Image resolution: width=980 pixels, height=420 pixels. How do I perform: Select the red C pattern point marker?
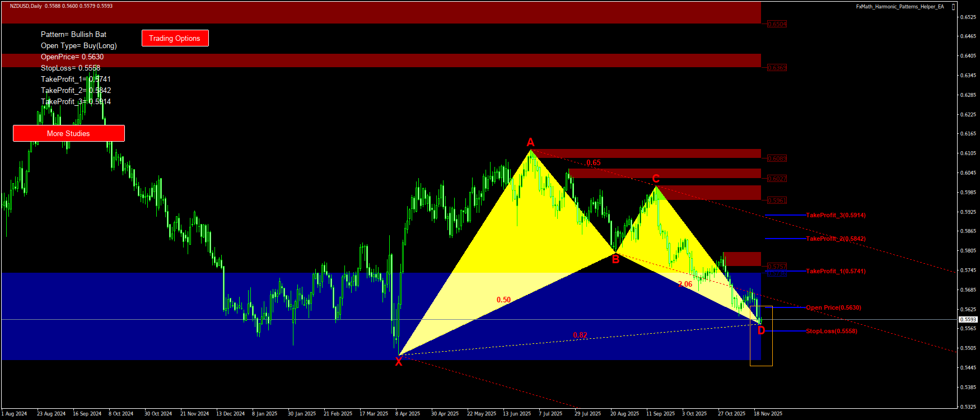656,179
